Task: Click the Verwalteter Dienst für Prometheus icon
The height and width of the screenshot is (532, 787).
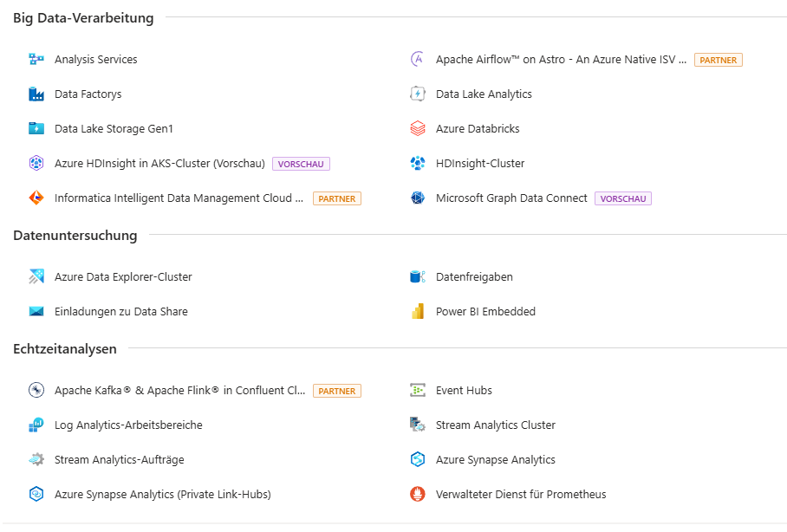Action: pos(418,494)
